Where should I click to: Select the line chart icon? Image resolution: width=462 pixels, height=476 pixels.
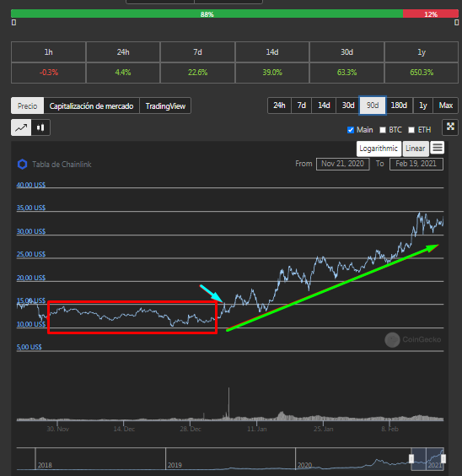(21, 127)
